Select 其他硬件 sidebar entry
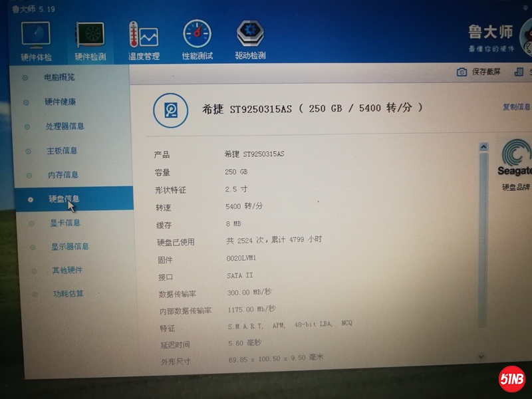This screenshot has width=532, height=399. [67, 271]
